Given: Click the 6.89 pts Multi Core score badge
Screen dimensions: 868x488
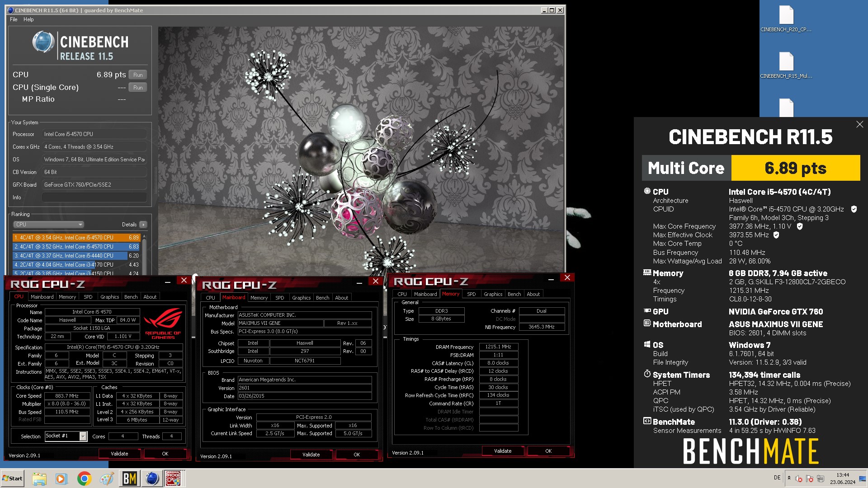Looking at the screenshot, I should pyautogui.click(x=796, y=168).
